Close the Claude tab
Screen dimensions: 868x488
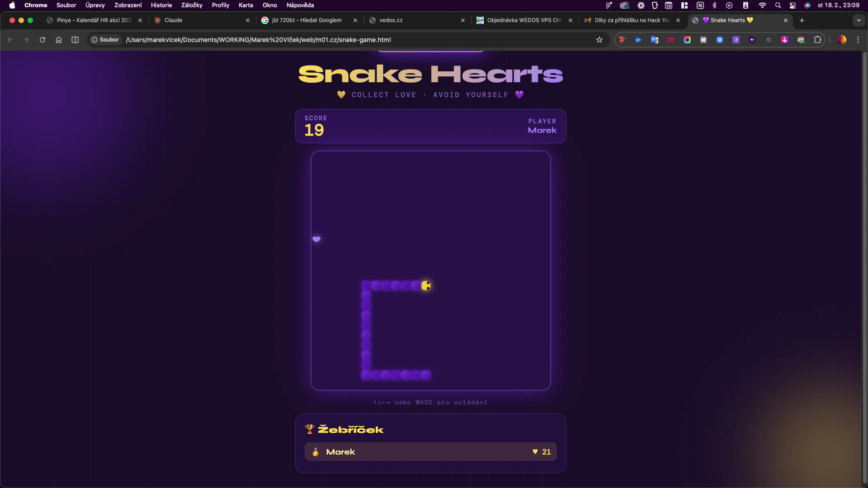point(247,20)
